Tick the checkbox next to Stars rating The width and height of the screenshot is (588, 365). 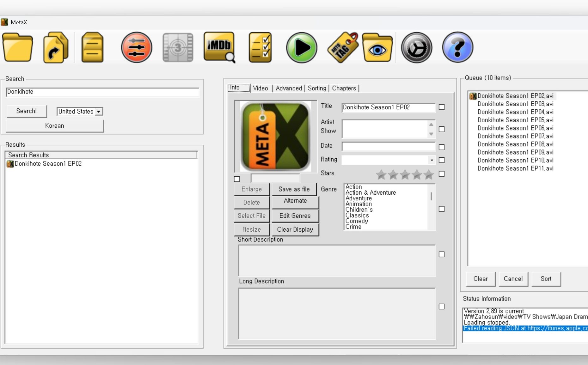(442, 174)
